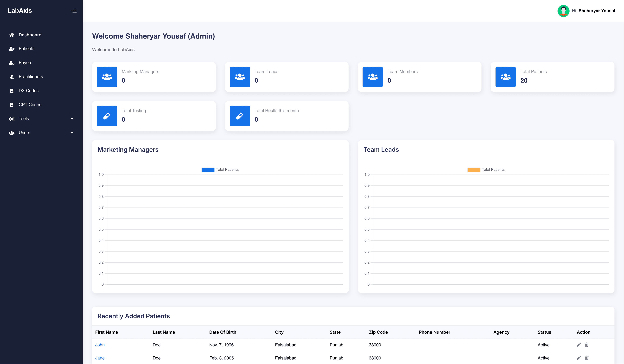This screenshot has width=624, height=364.
Task: Click the Team Leads card people icon
Action: (x=240, y=77)
